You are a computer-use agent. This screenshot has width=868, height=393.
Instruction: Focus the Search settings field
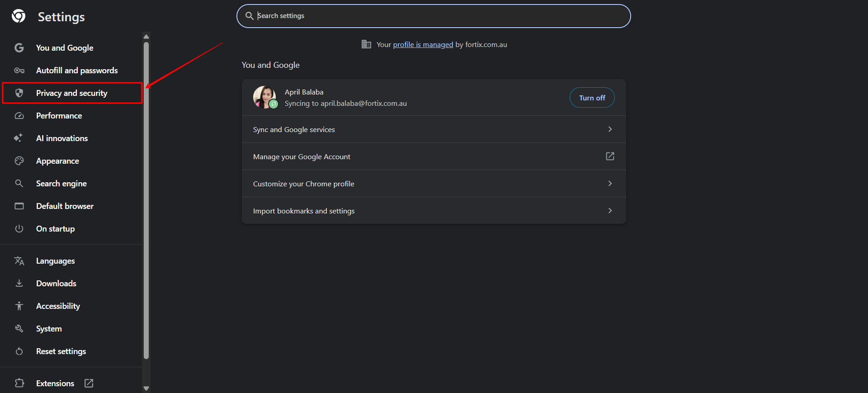click(x=434, y=16)
